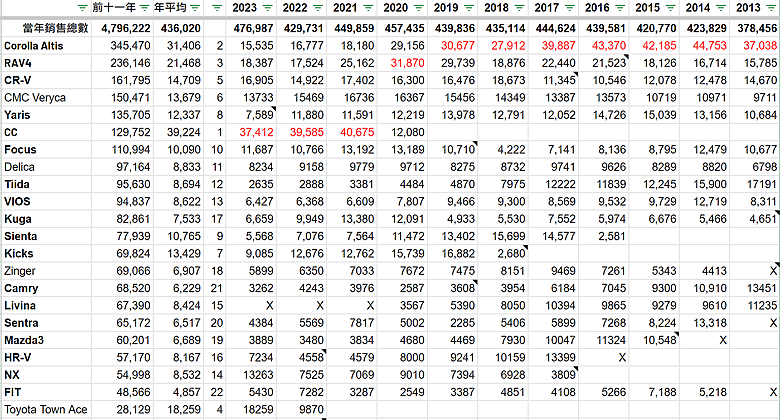Select Kicks 2019 value 16,882
Viewport: 780px width, 420px height.
point(458,253)
